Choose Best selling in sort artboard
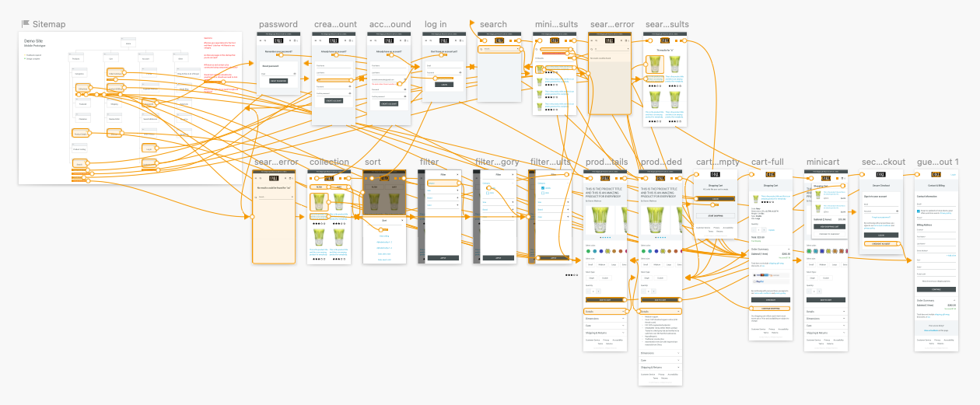 pos(384,236)
